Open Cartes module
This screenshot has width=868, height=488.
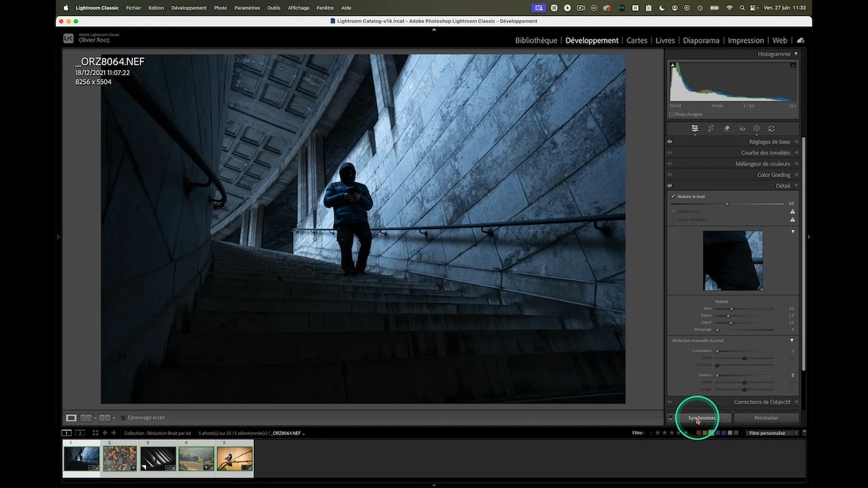coord(637,40)
